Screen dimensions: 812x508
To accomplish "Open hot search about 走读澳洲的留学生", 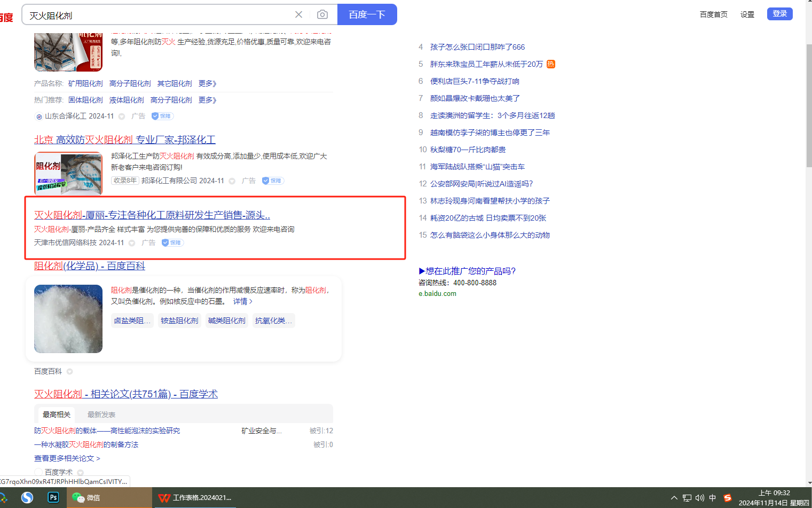I will tap(493, 115).
